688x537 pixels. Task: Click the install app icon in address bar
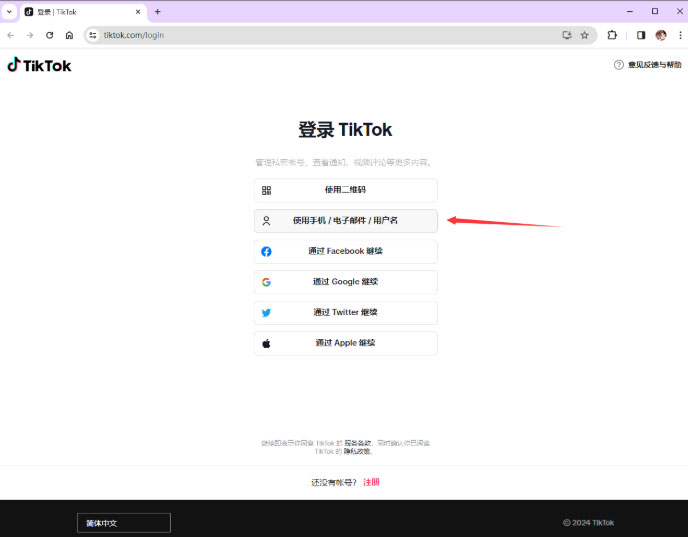pos(567,35)
